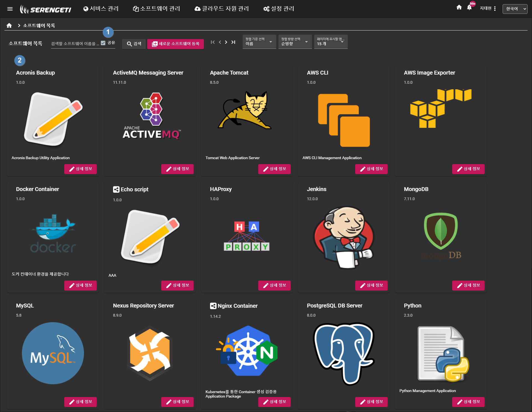Viewport: 532px width, 412px height.
Task: Click the home icon in the top bar
Action: (x=459, y=7)
